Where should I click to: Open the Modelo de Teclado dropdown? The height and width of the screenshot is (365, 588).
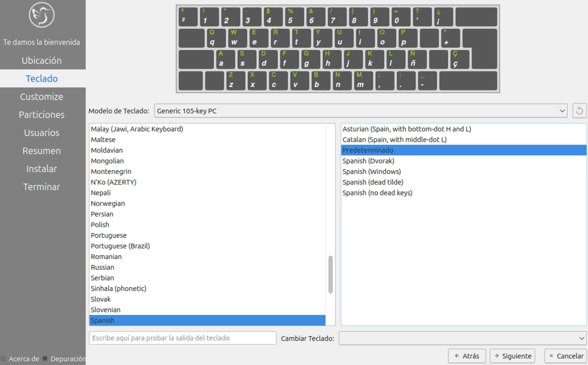361,111
